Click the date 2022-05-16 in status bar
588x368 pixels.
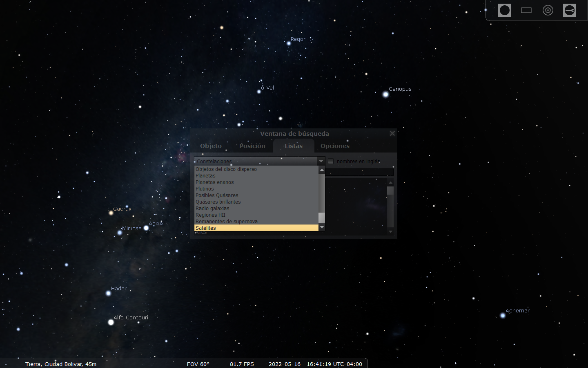point(285,364)
